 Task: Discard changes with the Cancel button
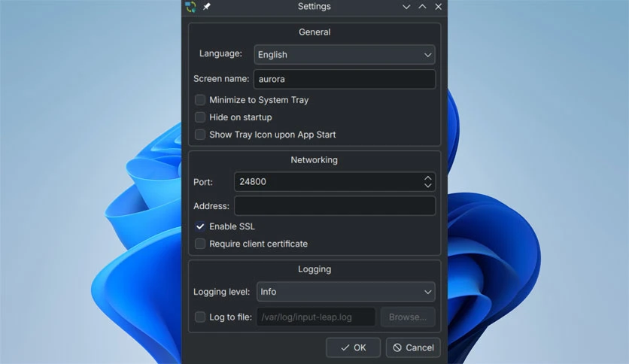(413, 347)
